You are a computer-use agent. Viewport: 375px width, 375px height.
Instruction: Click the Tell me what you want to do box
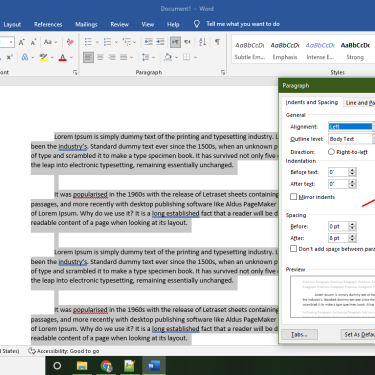[x=243, y=24]
